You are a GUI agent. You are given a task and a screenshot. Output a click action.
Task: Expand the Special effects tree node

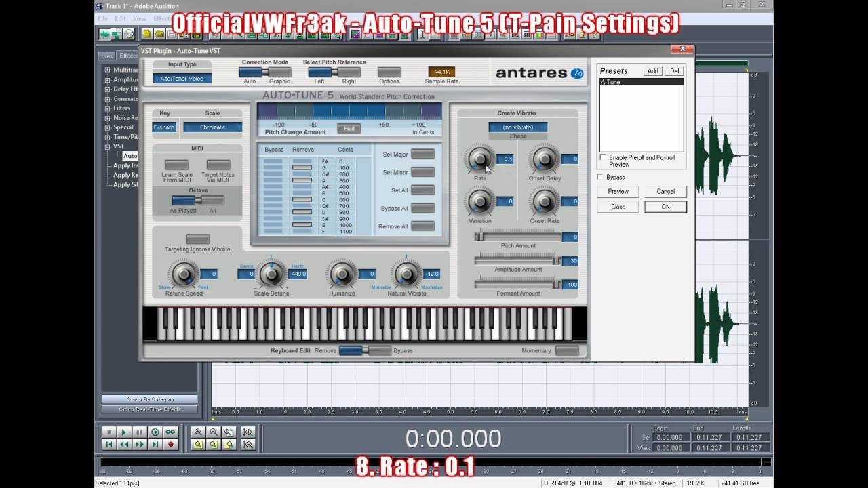(x=107, y=127)
